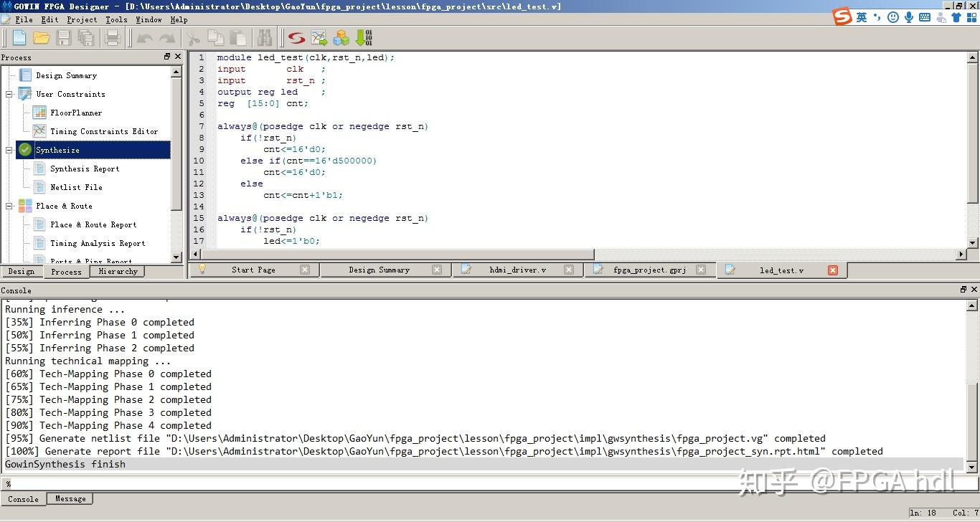Open the Tools menu
The width and height of the screenshot is (980, 522).
coord(116,19)
